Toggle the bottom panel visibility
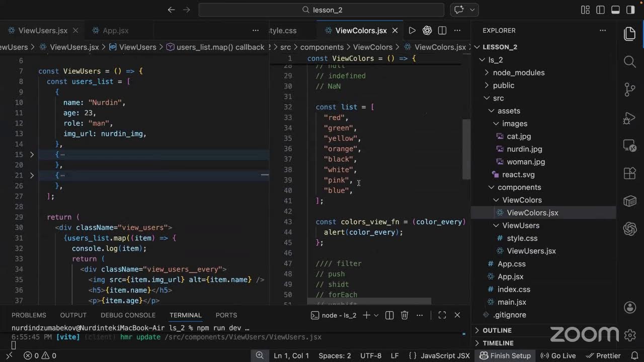This screenshot has height=362, width=644. click(615, 10)
